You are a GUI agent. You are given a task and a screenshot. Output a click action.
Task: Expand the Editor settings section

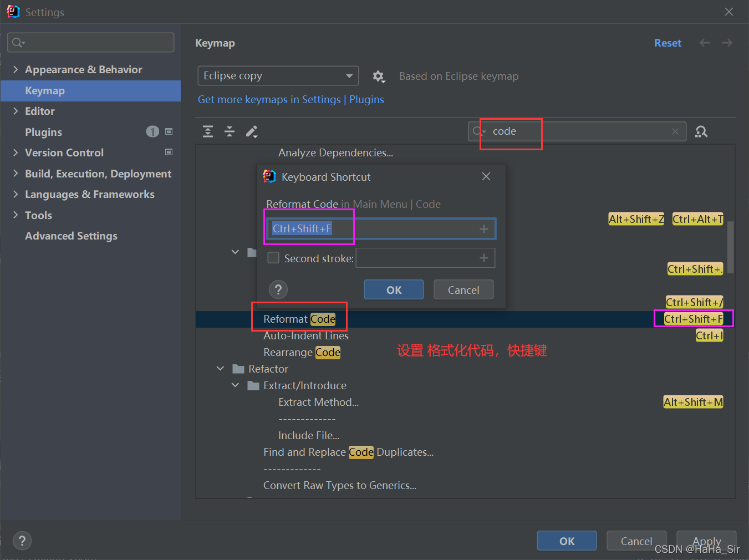[16, 111]
